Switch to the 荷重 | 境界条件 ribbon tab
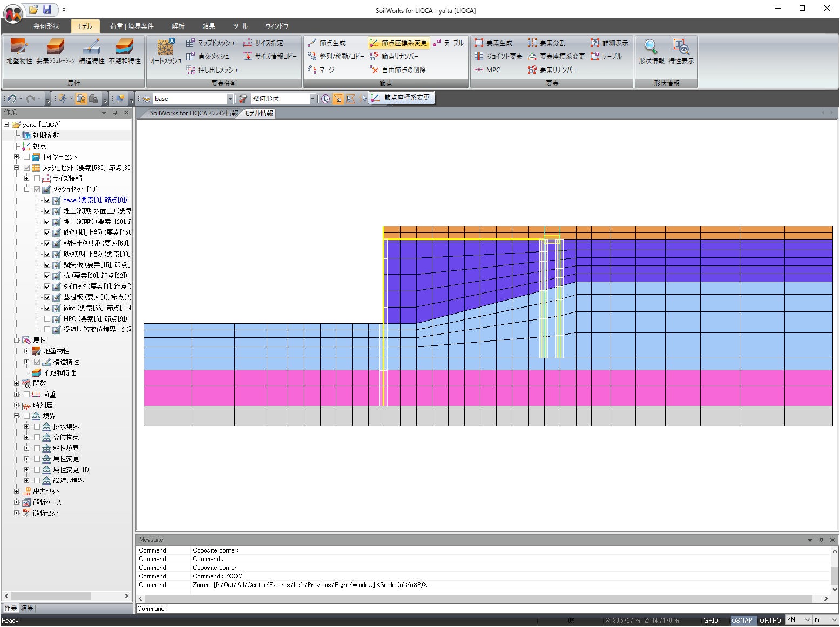The width and height of the screenshot is (840, 627). tap(132, 26)
